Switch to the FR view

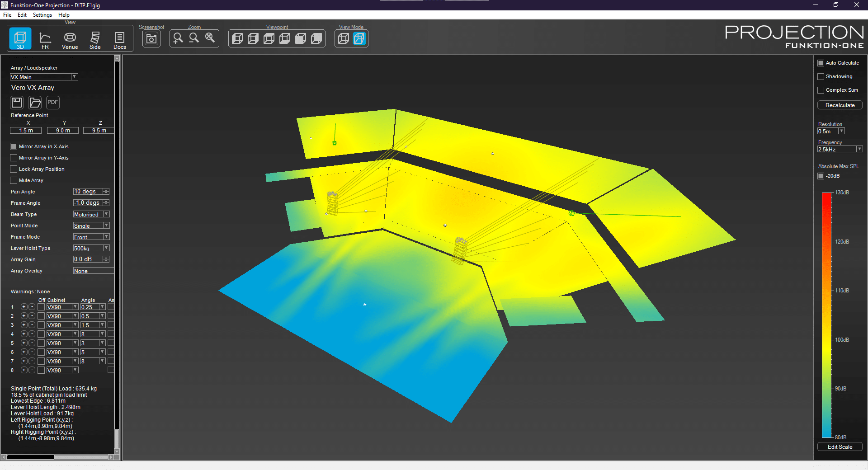click(45, 39)
